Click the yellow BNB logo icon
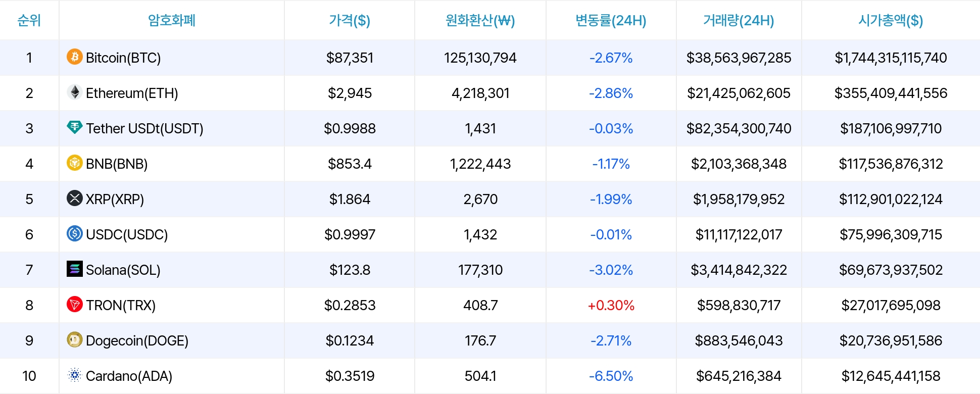Image resolution: width=980 pixels, height=394 pixels. (x=75, y=163)
